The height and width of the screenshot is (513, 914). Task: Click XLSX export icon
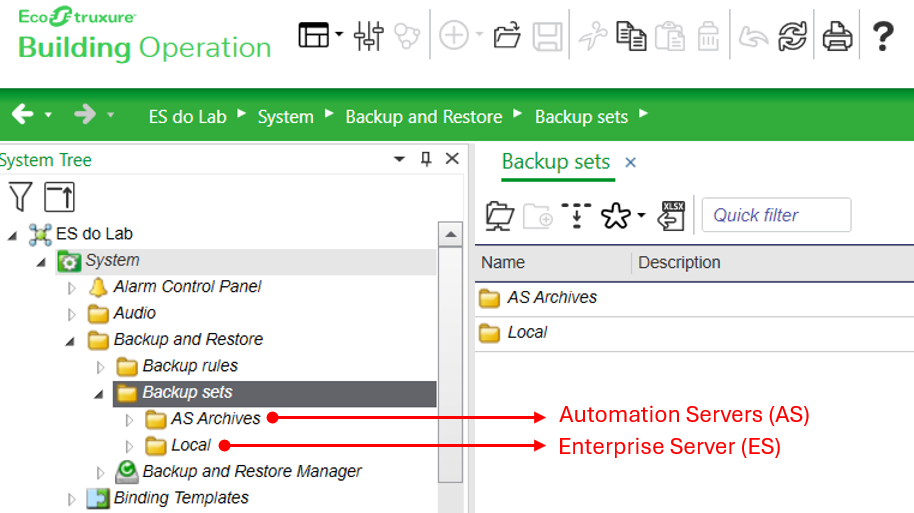(x=671, y=216)
